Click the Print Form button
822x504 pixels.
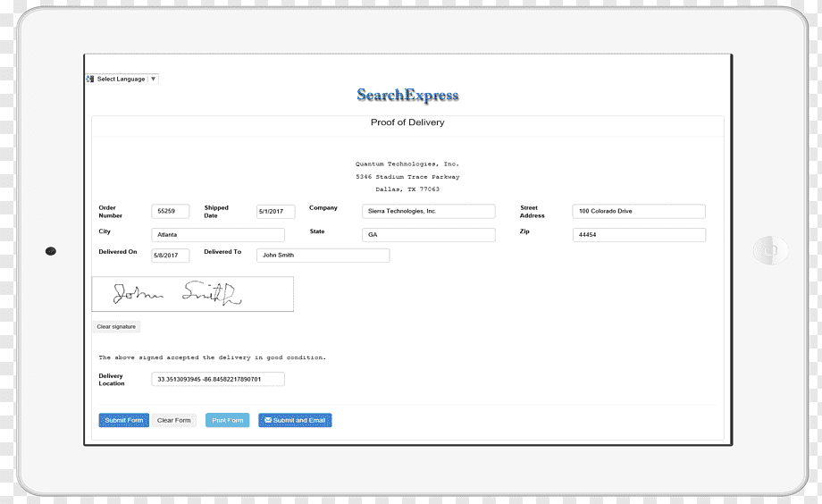coord(228,420)
